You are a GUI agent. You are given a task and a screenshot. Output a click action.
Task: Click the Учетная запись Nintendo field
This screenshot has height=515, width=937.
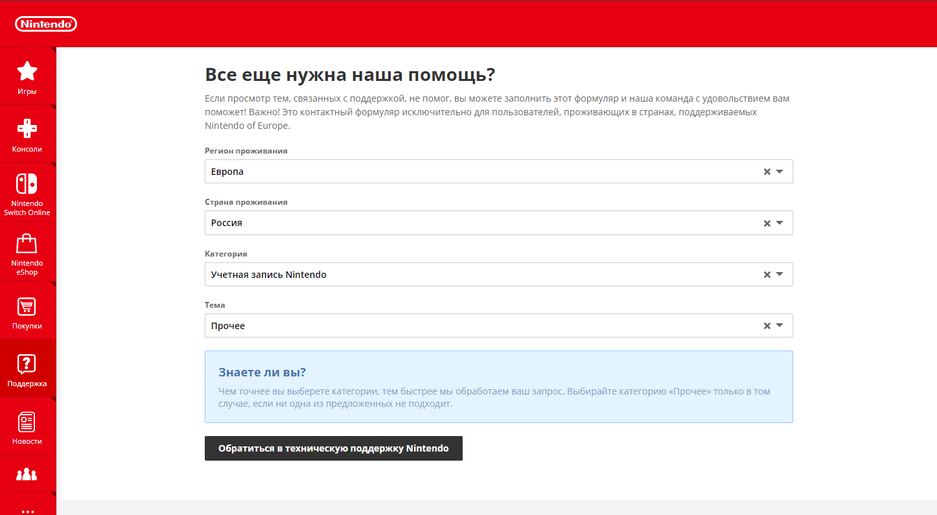(x=498, y=274)
